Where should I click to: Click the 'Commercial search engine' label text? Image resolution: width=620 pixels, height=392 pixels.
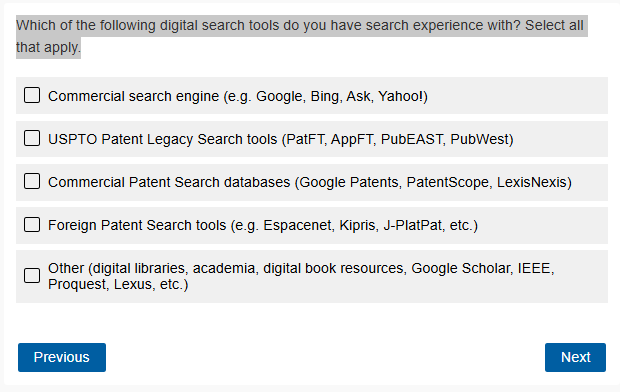[x=238, y=96]
